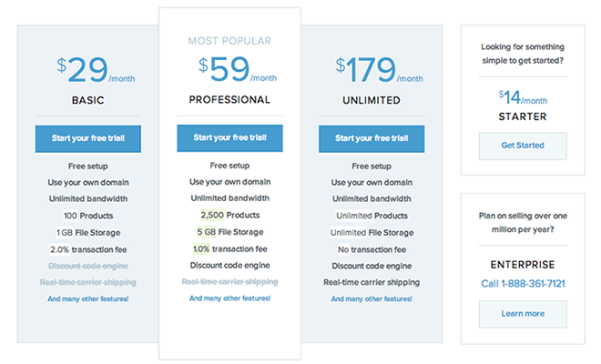Call the 1-888-361-7121 phone link
This screenshot has width=601, height=364.
click(523, 284)
